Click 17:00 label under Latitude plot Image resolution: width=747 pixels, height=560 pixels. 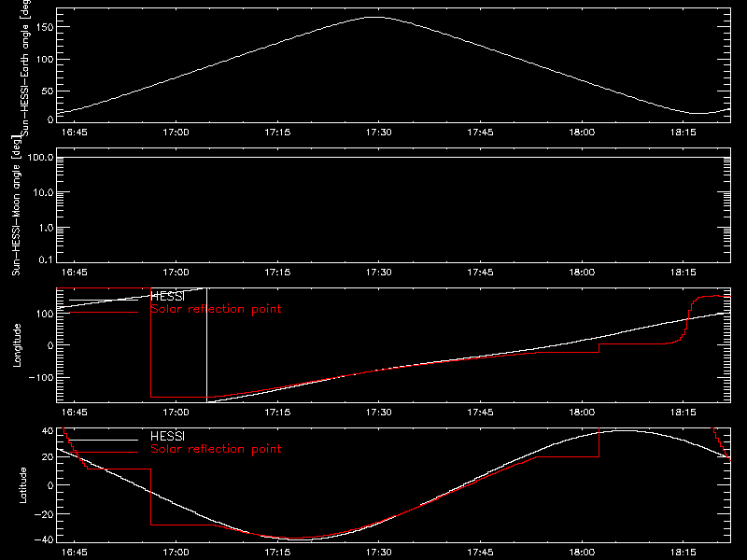[176, 553]
